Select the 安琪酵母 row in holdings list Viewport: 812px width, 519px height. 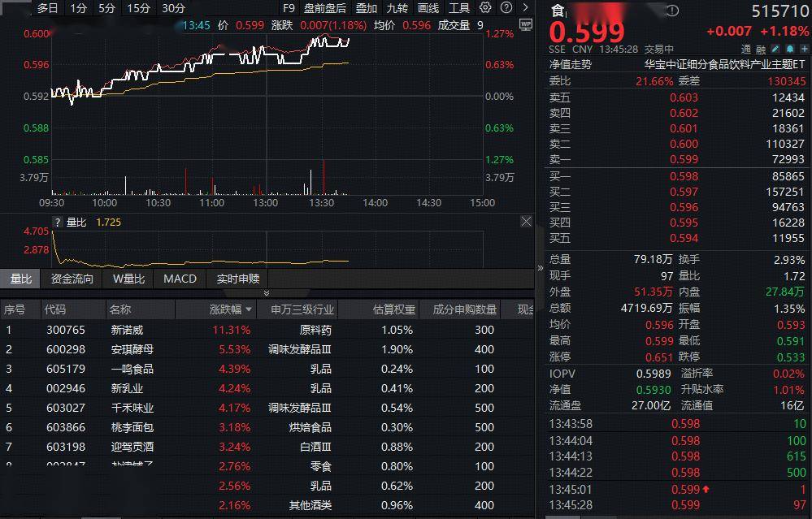tap(132, 349)
